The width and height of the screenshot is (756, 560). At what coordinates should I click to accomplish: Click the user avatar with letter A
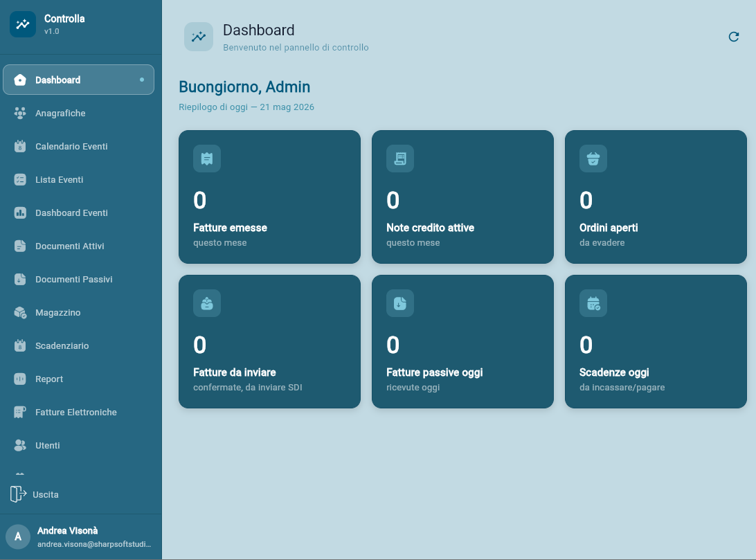pos(18,537)
